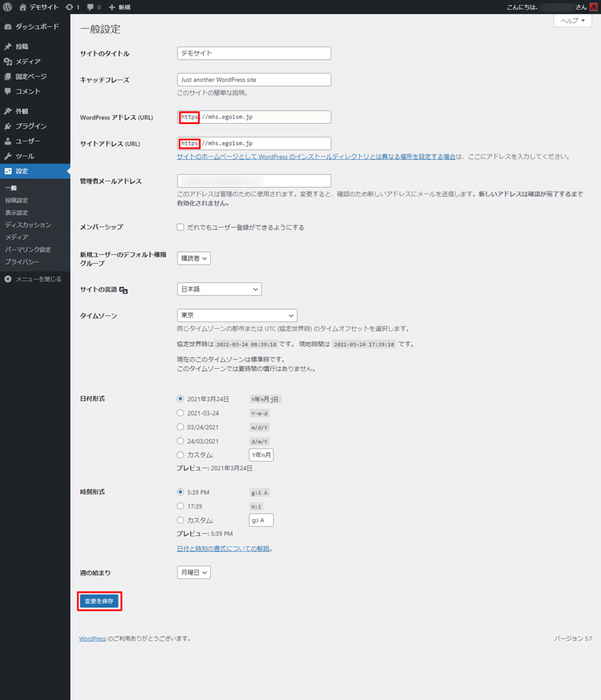Image resolution: width=601 pixels, height=700 pixels.
Task: Open the タイムゾーン dropdown showing 東京
Action: coord(237,315)
